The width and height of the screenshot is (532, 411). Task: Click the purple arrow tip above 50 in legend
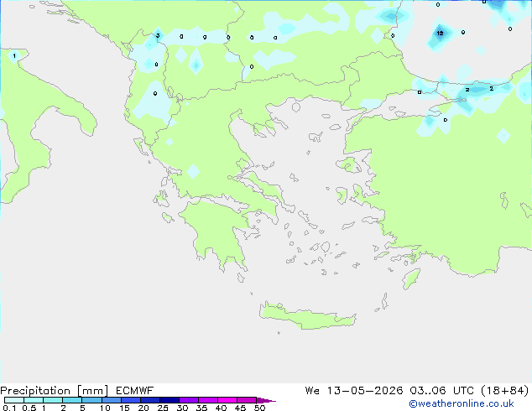point(266,401)
